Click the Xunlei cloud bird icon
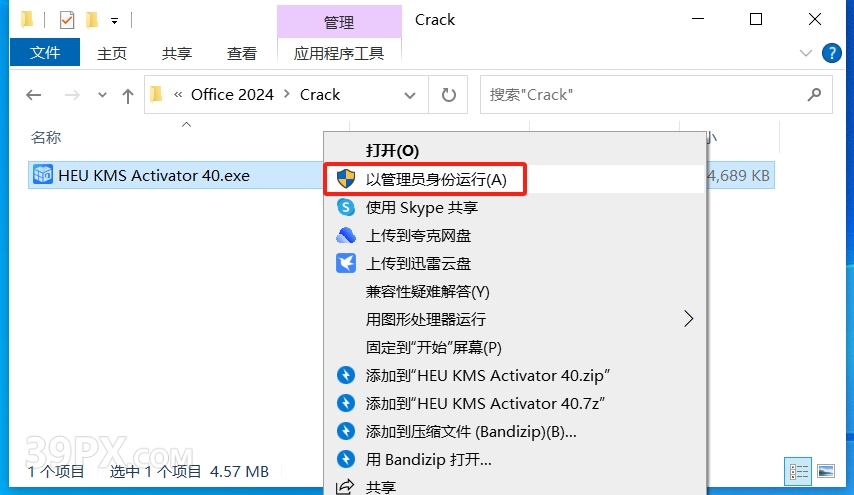 pos(346,263)
